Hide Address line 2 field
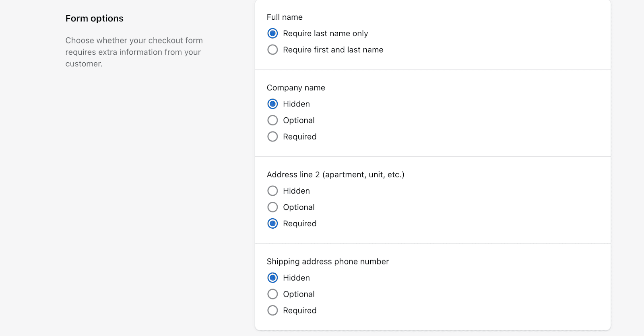Screen dimensions: 644x336 point(272,191)
